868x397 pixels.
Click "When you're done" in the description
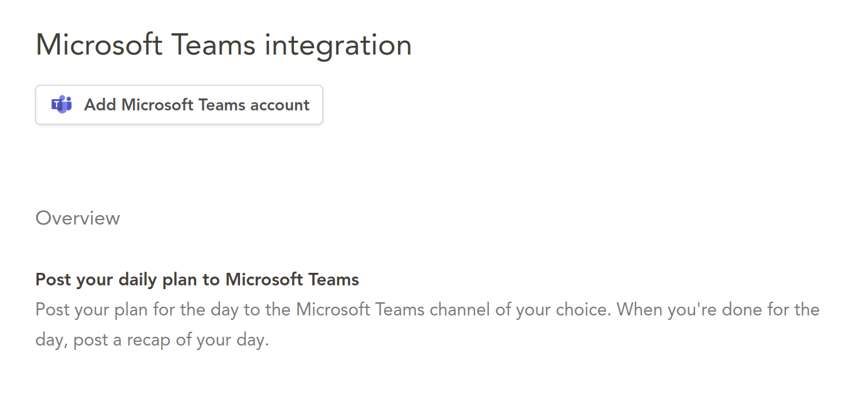678,310
